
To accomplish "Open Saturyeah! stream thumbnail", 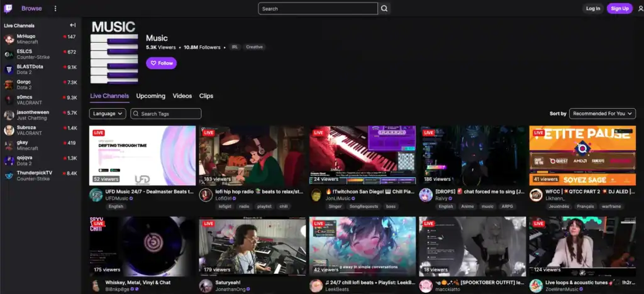I will point(253,246).
